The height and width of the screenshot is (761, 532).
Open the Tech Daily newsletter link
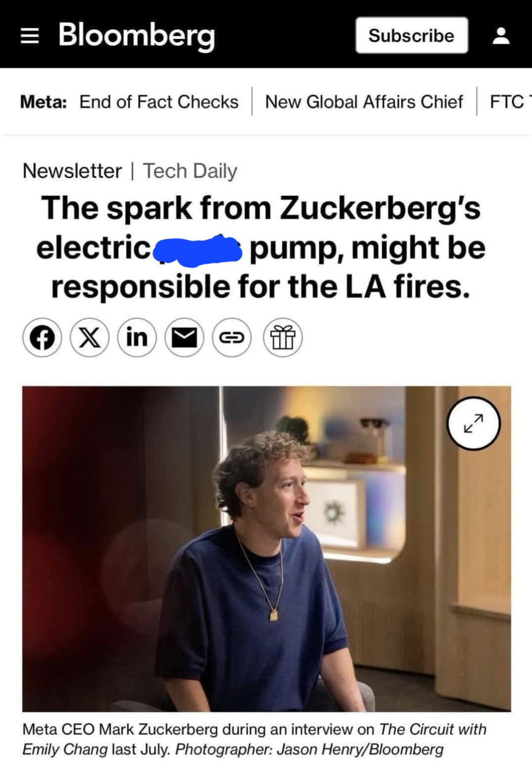click(190, 171)
